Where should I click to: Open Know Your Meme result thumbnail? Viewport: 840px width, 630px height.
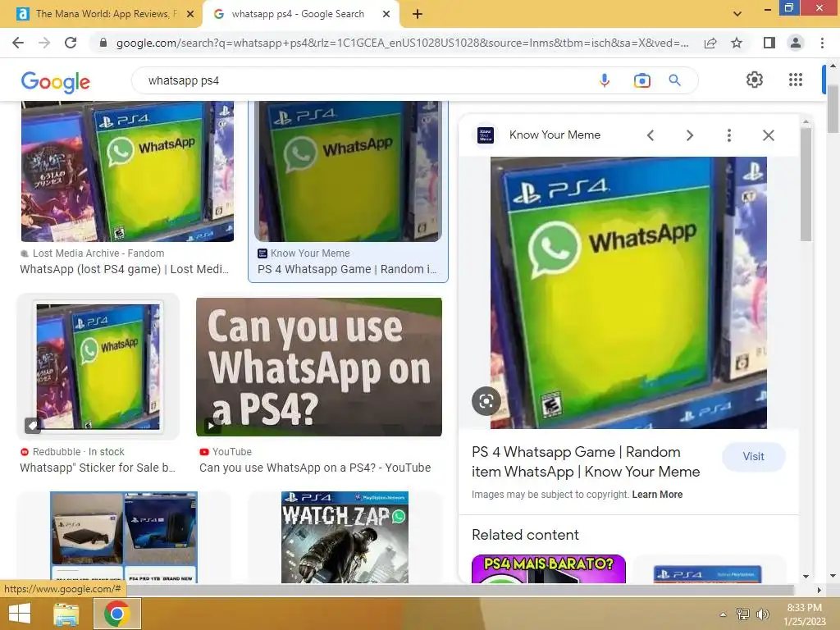348,171
